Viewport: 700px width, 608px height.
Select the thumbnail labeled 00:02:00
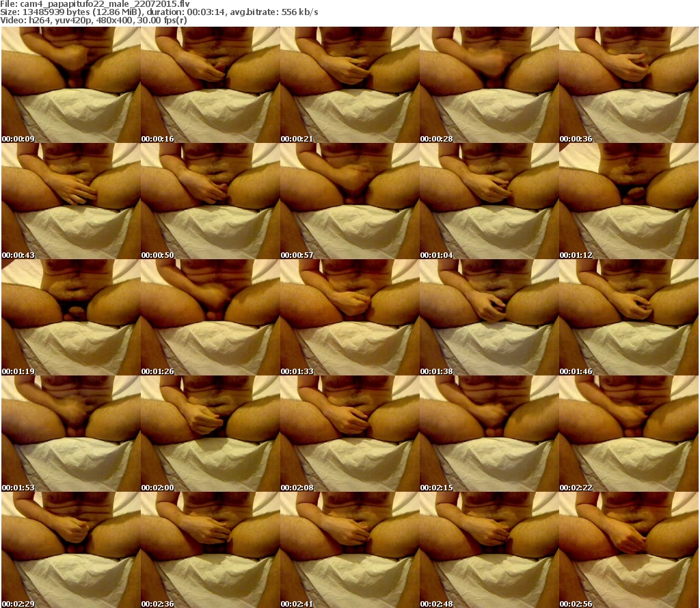210,434
